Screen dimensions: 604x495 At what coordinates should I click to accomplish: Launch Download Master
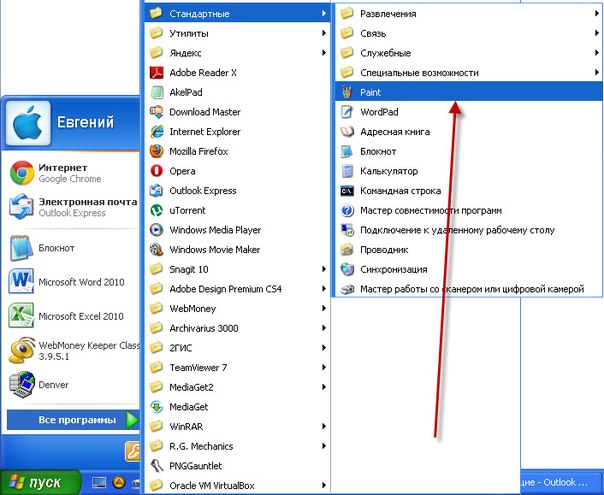coord(237,112)
